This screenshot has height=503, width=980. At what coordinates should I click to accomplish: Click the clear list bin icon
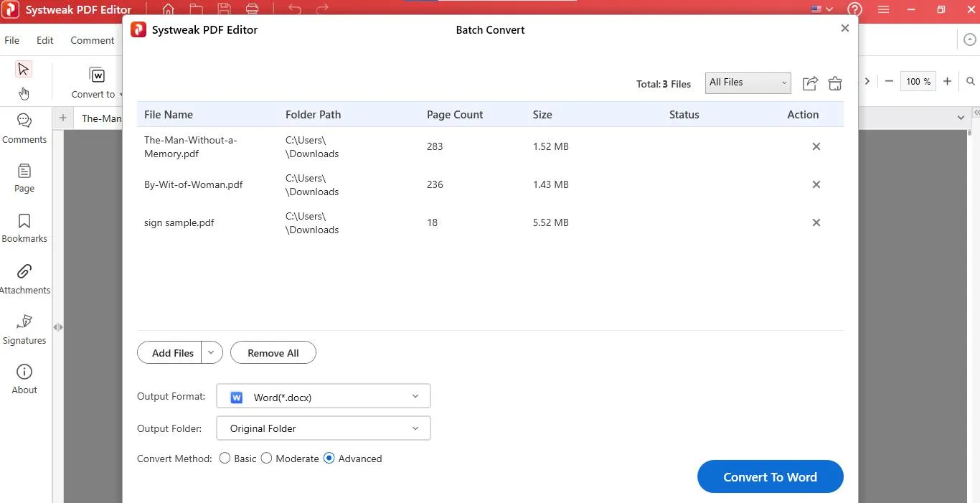click(835, 83)
